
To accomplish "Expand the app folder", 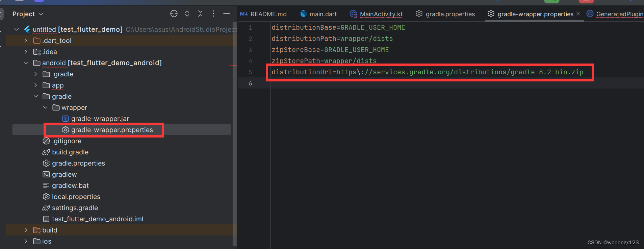I will 36,85.
